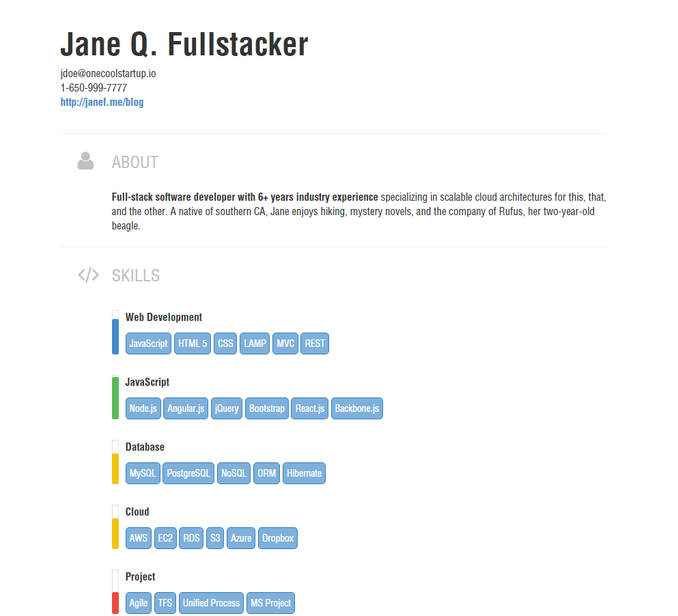This screenshot has width=678, height=616.
Task: Click the SKILLS section heading
Action: tap(136, 276)
